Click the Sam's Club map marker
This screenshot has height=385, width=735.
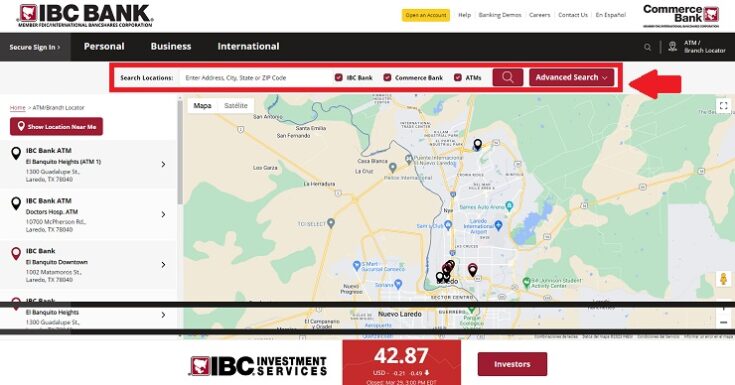click(x=448, y=226)
